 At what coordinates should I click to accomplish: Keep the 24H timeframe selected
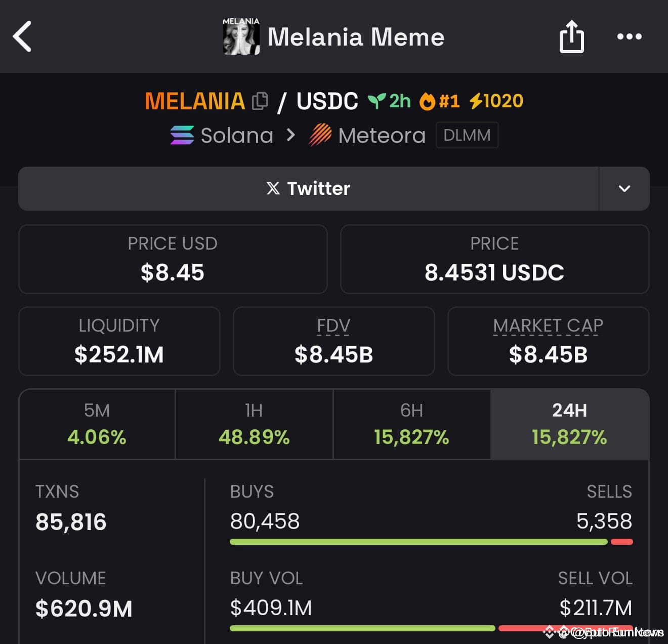(x=570, y=424)
